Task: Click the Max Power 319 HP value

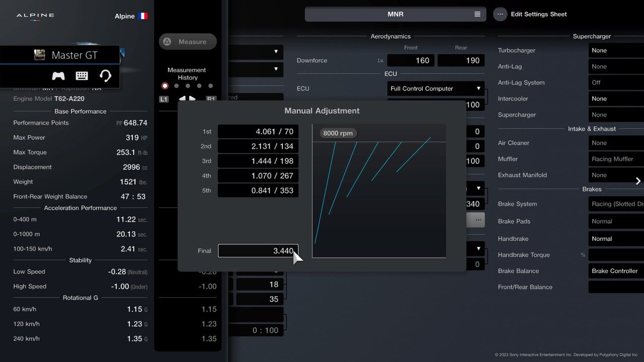Action: point(136,137)
